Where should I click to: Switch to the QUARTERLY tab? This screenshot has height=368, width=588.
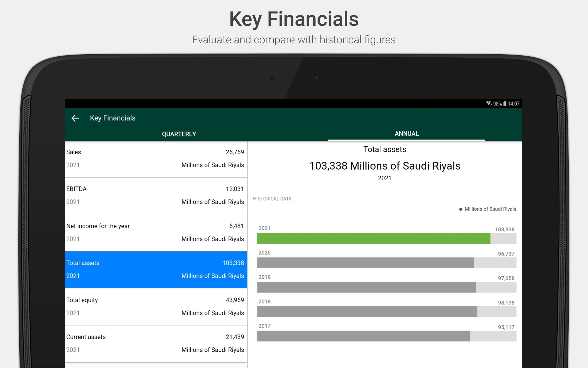pyautogui.click(x=179, y=134)
